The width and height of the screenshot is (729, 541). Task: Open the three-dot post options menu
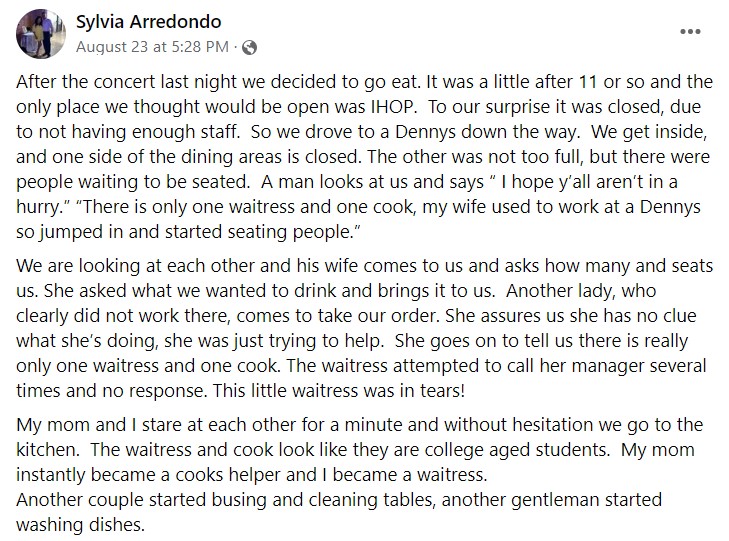pos(690,32)
